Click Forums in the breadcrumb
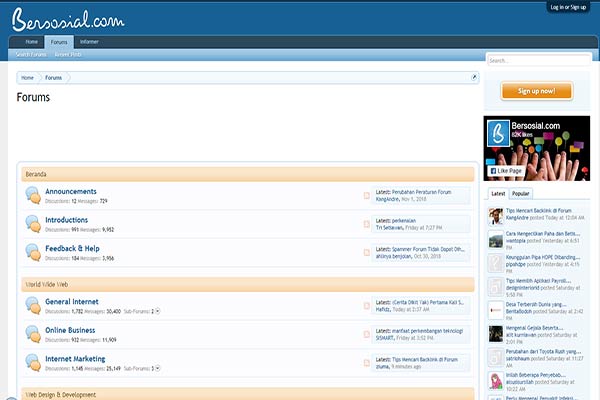This screenshot has width=600, height=400. coord(54,78)
